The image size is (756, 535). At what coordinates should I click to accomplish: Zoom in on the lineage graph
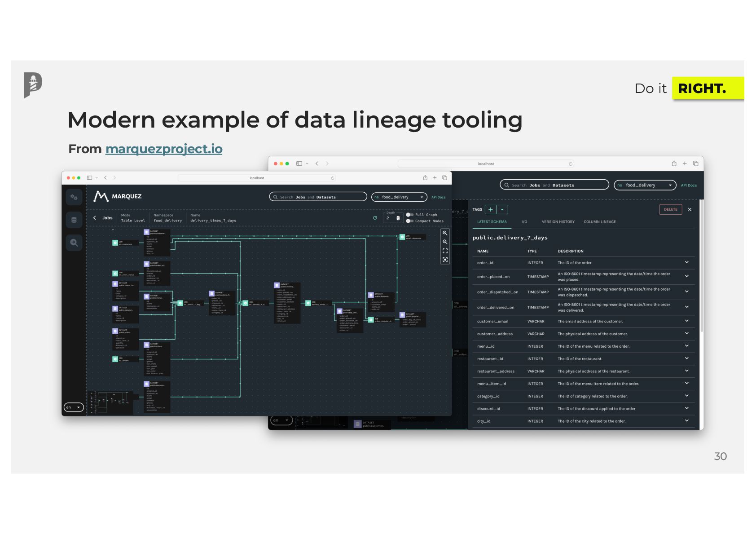click(x=445, y=233)
